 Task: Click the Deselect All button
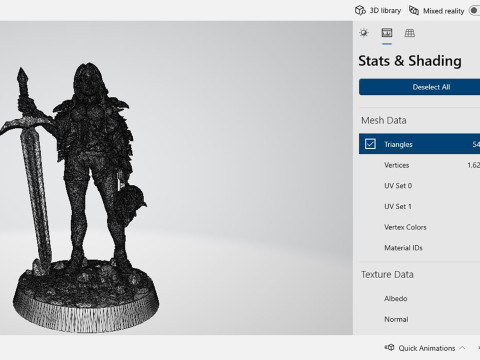419,87
